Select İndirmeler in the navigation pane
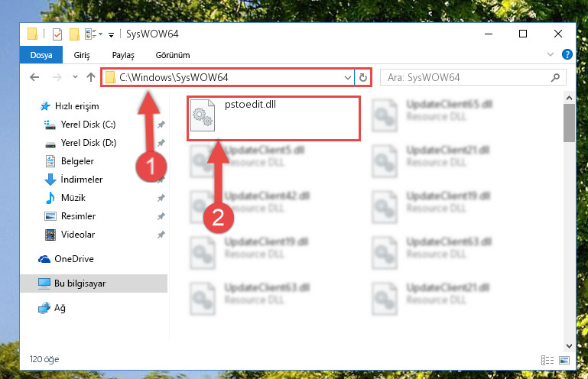The height and width of the screenshot is (379, 588). point(81,180)
